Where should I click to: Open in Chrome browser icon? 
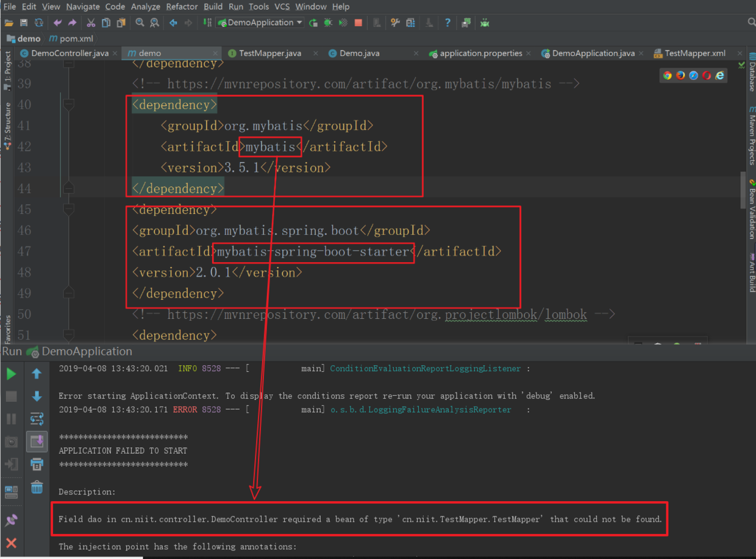[668, 76]
